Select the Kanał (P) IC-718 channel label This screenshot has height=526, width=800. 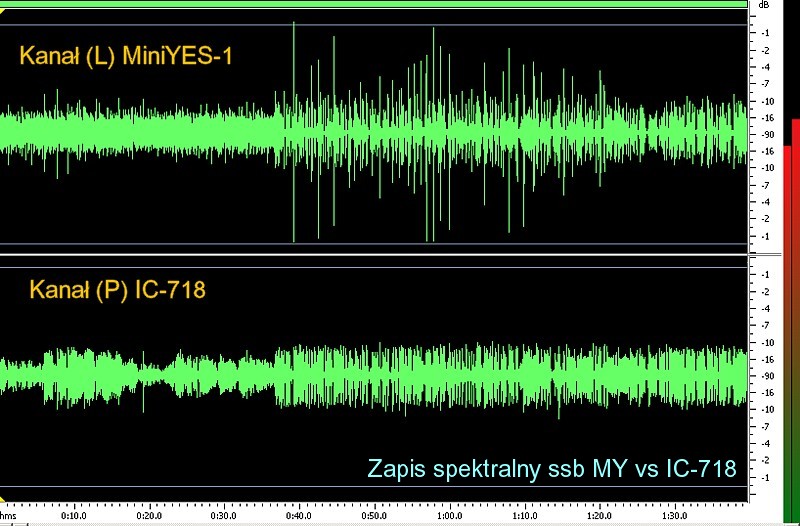(117, 291)
